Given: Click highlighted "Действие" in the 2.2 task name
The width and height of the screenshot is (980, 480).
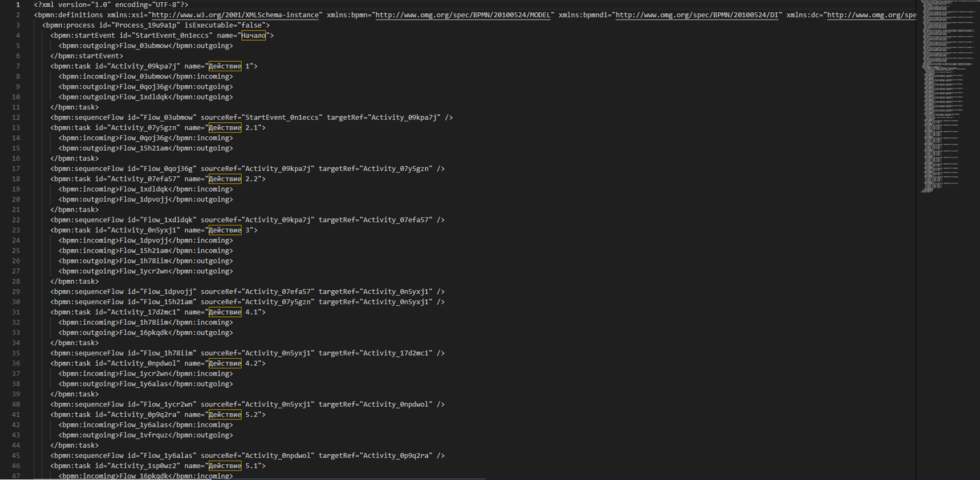Looking at the screenshot, I should pyautogui.click(x=225, y=179).
